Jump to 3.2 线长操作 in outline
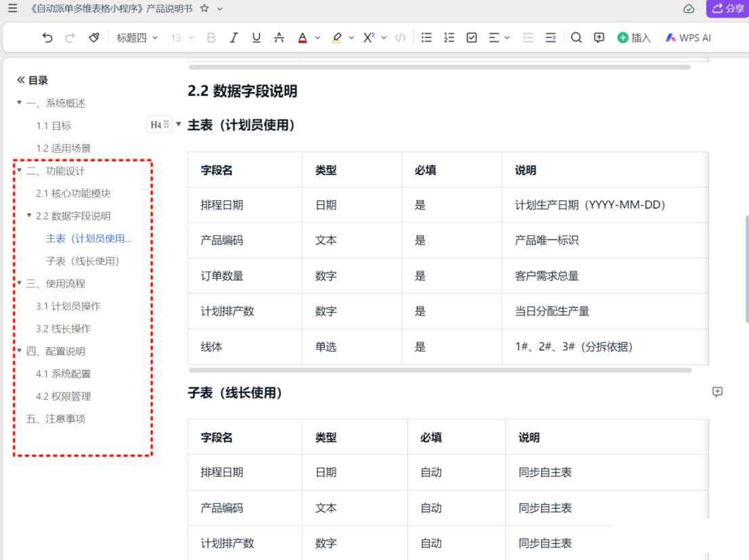Image resolution: width=749 pixels, height=560 pixels. point(63,329)
